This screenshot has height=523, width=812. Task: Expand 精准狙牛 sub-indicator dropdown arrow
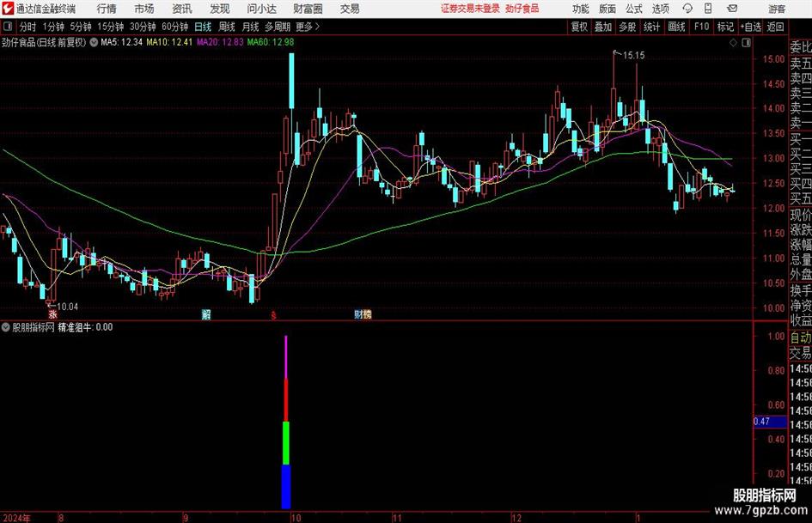pos(6,327)
